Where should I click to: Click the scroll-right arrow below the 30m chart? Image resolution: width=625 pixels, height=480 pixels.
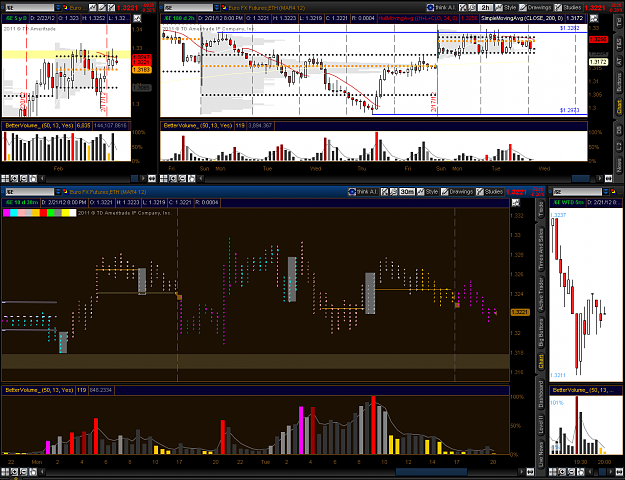522,472
